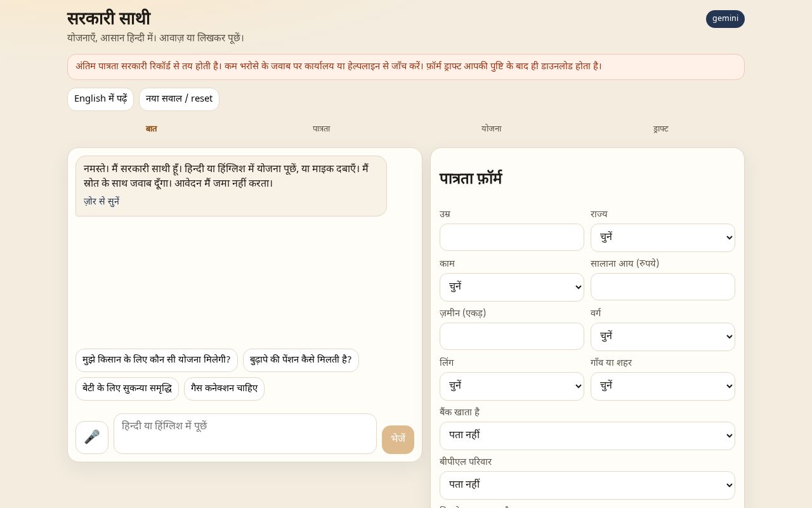Click the पात्रता फ़ॉर्म heading

point(471,179)
